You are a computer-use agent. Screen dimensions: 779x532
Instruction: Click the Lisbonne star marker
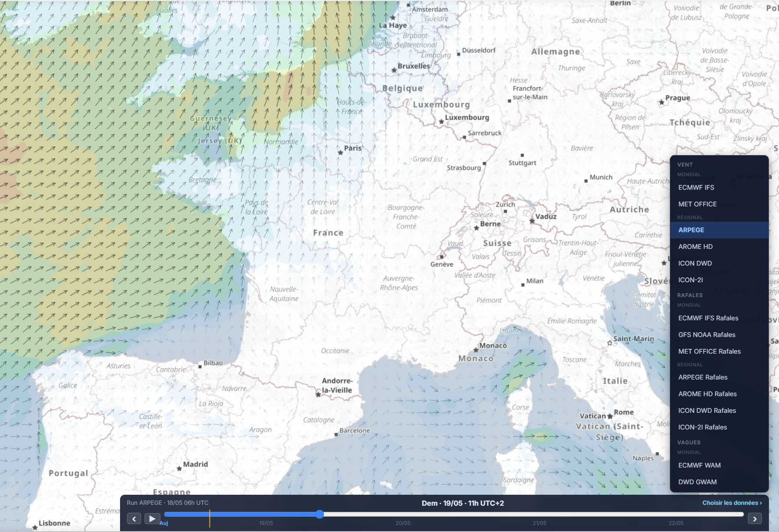point(35,527)
